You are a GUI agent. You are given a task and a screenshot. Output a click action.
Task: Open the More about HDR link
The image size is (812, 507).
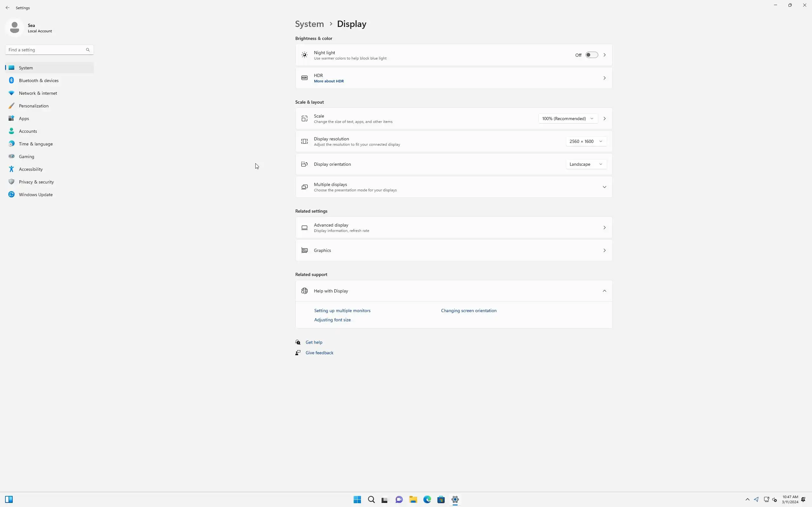[x=329, y=81]
